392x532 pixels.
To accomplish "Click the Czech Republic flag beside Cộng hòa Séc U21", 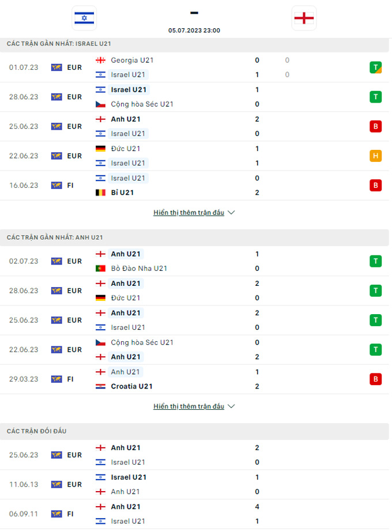I will 100,104.
